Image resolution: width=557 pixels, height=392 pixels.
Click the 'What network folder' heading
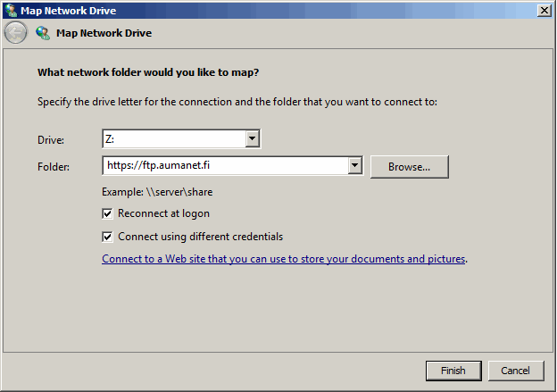pyautogui.click(x=148, y=72)
